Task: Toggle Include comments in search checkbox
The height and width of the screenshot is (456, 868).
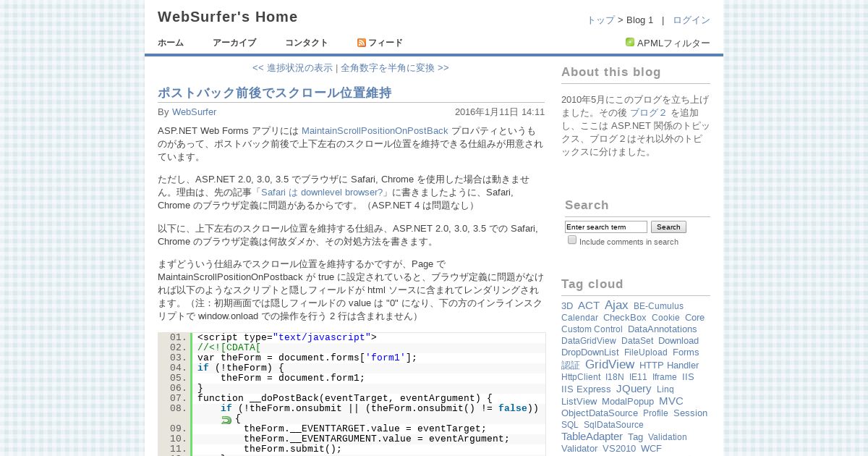Action: point(572,240)
